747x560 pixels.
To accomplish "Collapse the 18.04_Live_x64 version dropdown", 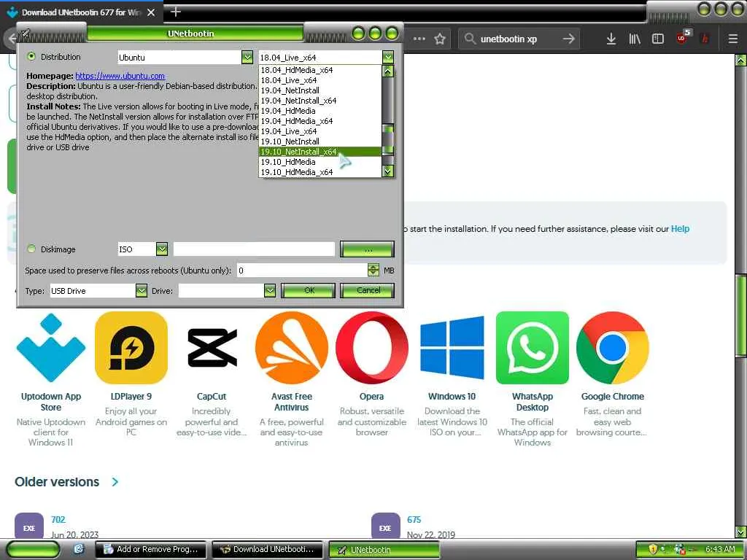I will tap(388, 57).
